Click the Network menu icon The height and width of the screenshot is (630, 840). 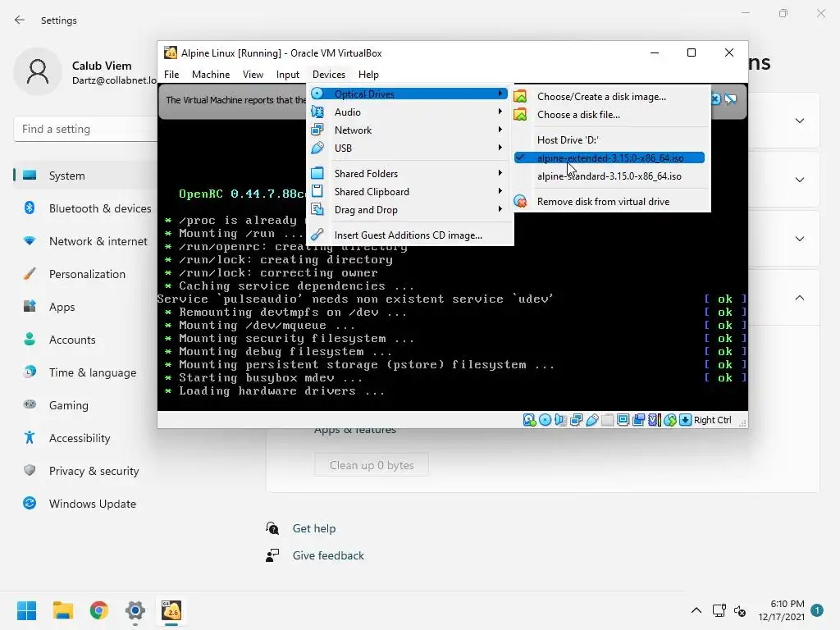point(317,130)
